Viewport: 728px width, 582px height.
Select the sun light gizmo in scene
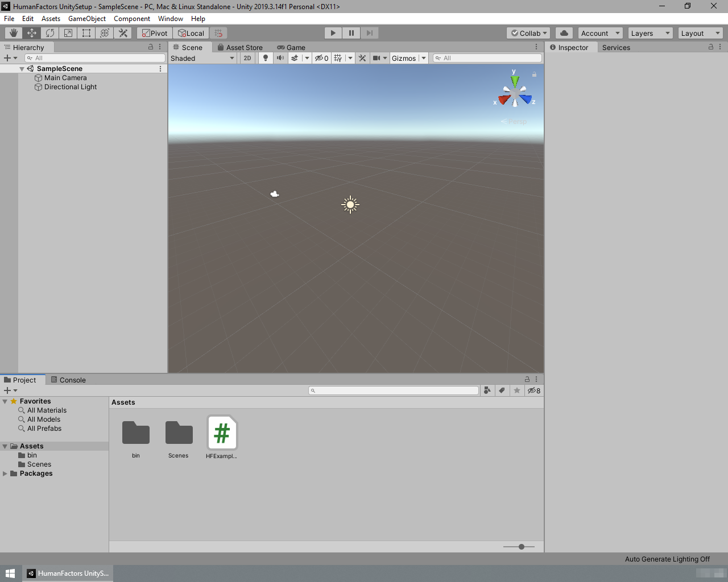tap(350, 205)
